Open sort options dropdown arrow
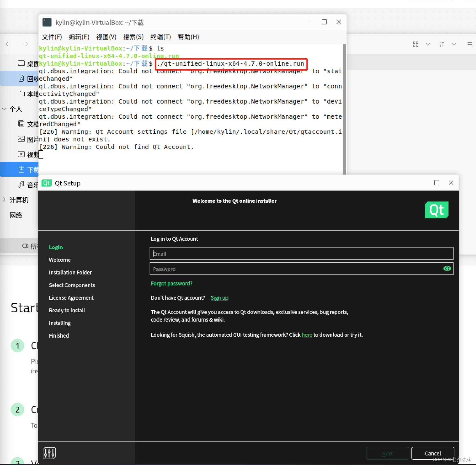The width and height of the screenshot is (476, 465). pos(454,44)
